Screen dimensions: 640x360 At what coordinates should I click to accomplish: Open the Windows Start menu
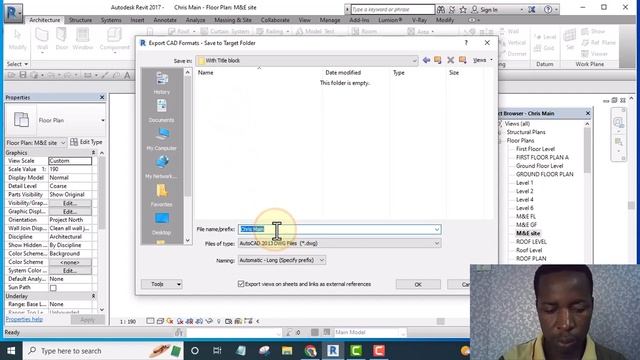pyautogui.click(x=11, y=351)
